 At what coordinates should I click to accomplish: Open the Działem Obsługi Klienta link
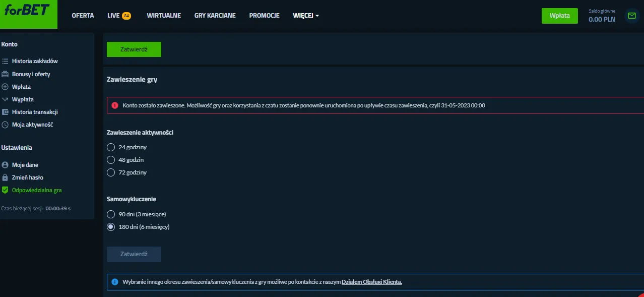click(x=372, y=282)
